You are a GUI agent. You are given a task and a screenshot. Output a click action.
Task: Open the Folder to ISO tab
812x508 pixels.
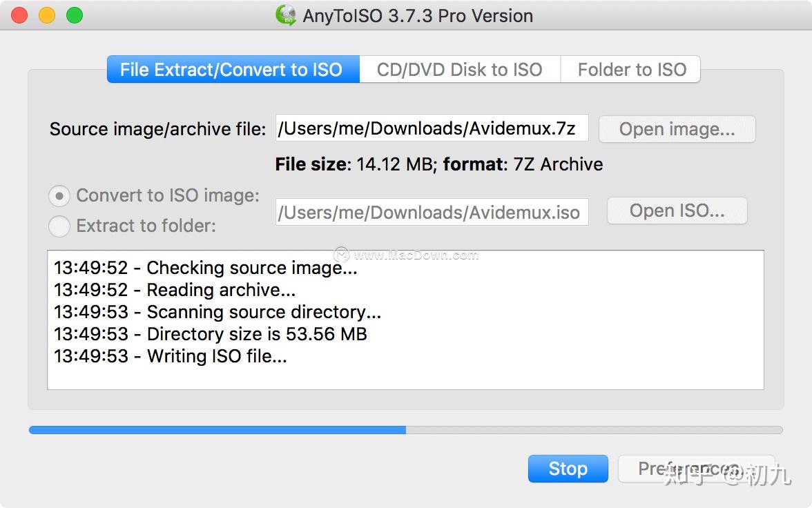(630, 69)
